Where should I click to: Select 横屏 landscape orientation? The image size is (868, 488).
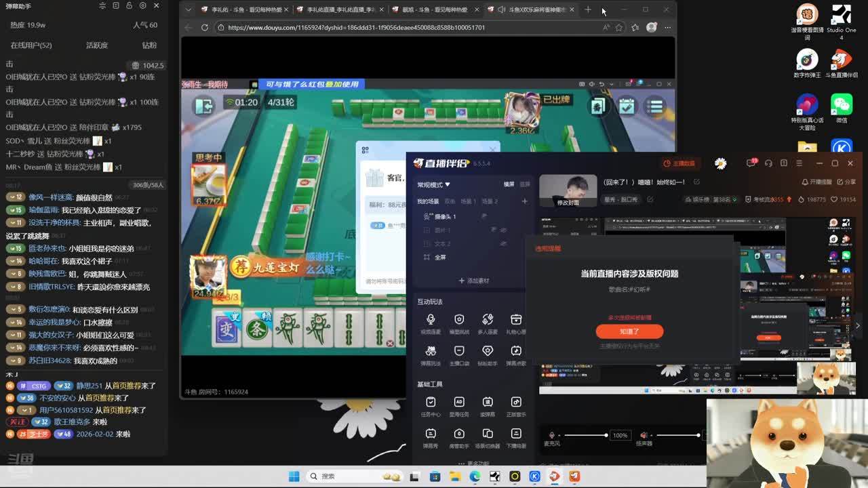[x=509, y=184]
